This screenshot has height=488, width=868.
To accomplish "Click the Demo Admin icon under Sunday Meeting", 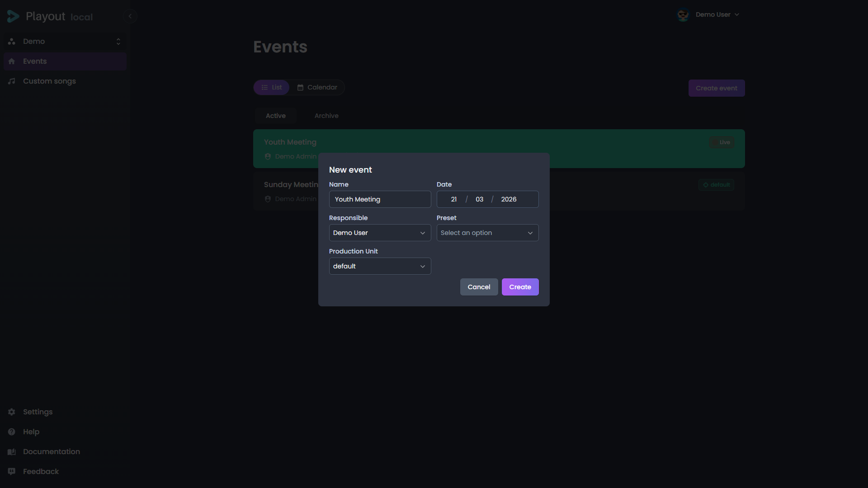I will point(268,199).
